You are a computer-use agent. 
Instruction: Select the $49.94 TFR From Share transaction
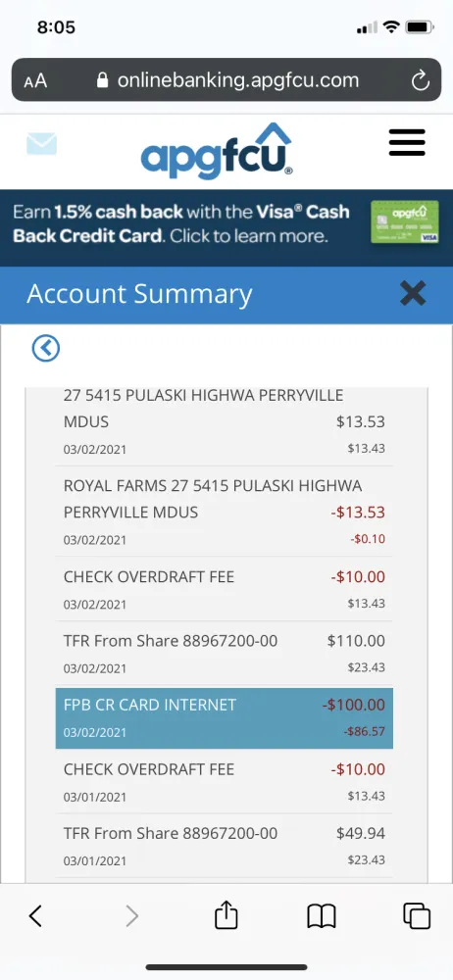pos(224,846)
